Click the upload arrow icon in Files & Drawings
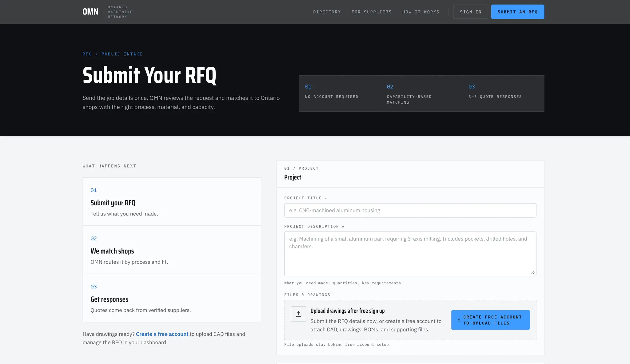The width and height of the screenshot is (630, 364). 298,314
